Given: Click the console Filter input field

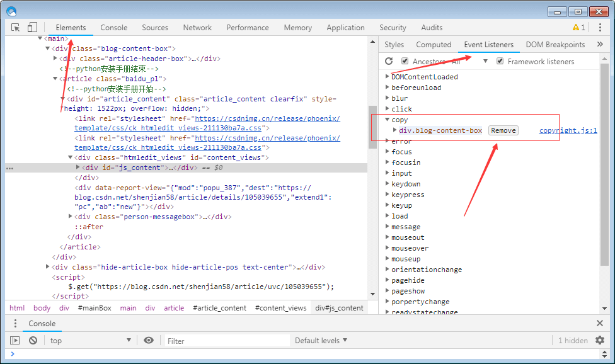Looking at the screenshot, I should click(x=224, y=341).
